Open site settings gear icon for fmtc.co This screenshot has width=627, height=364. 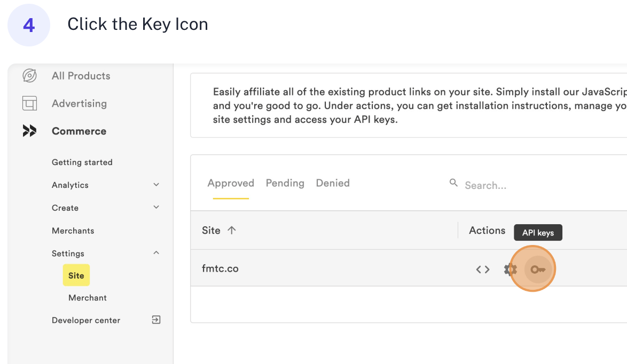(510, 270)
